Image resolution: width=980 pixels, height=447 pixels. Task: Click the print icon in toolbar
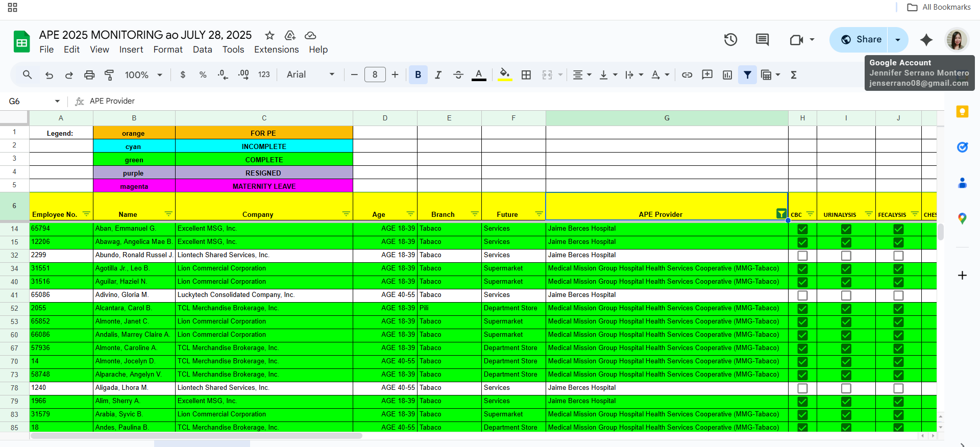coord(89,75)
